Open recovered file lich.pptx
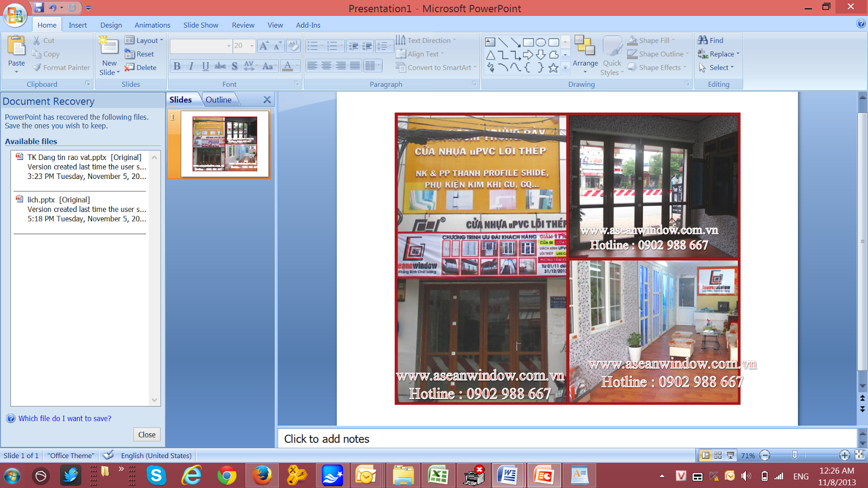The image size is (868, 488). point(80,209)
